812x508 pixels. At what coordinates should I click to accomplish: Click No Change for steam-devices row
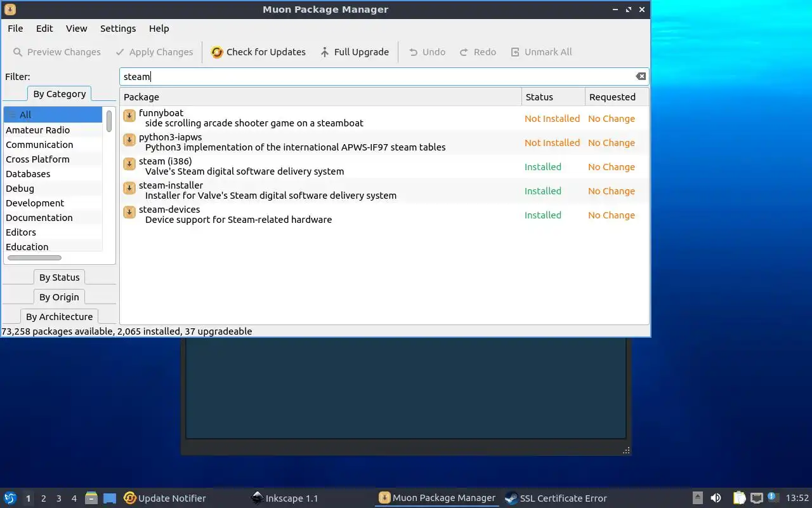[x=611, y=215]
